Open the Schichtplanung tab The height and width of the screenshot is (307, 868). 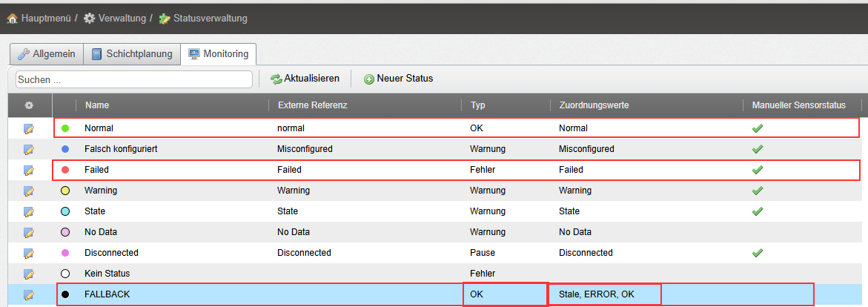point(132,54)
